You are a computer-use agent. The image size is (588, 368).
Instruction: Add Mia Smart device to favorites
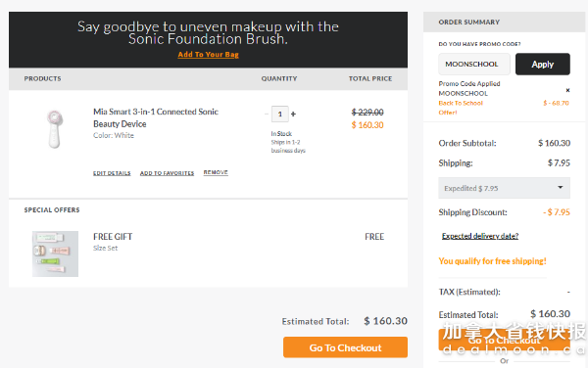[x=167, y=173]
